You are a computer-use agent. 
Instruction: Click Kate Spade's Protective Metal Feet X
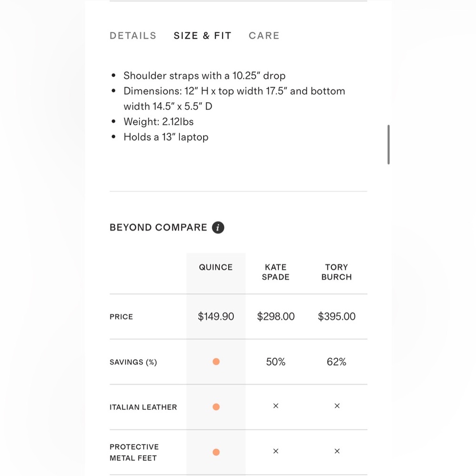pos(276,451)
